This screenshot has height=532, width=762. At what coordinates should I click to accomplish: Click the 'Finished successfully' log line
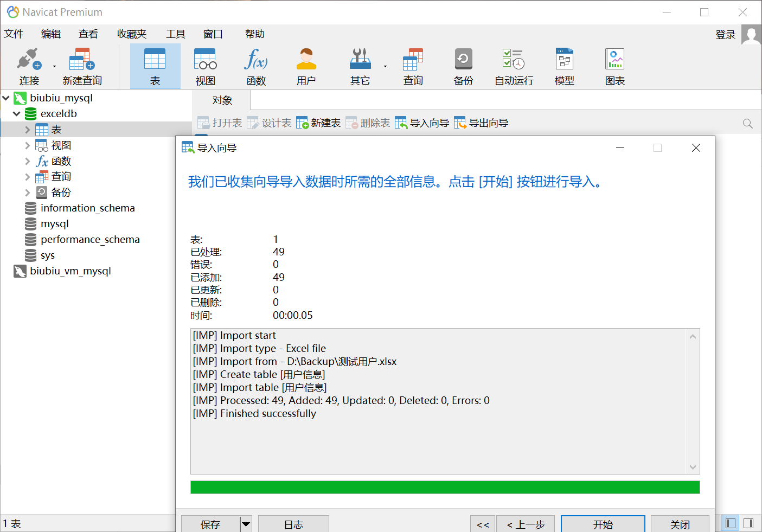click(x=254, y=414)
